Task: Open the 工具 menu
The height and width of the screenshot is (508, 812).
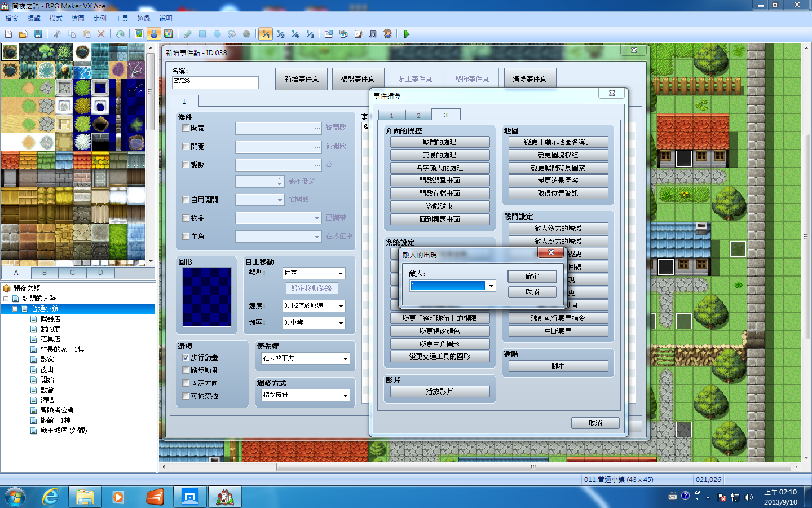Action: click(122, 19)
